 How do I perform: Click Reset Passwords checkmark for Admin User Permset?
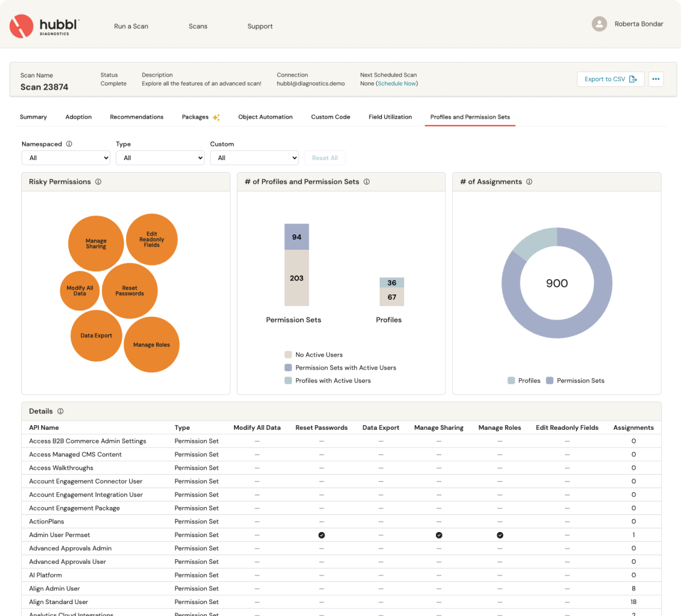click(322, 535)
